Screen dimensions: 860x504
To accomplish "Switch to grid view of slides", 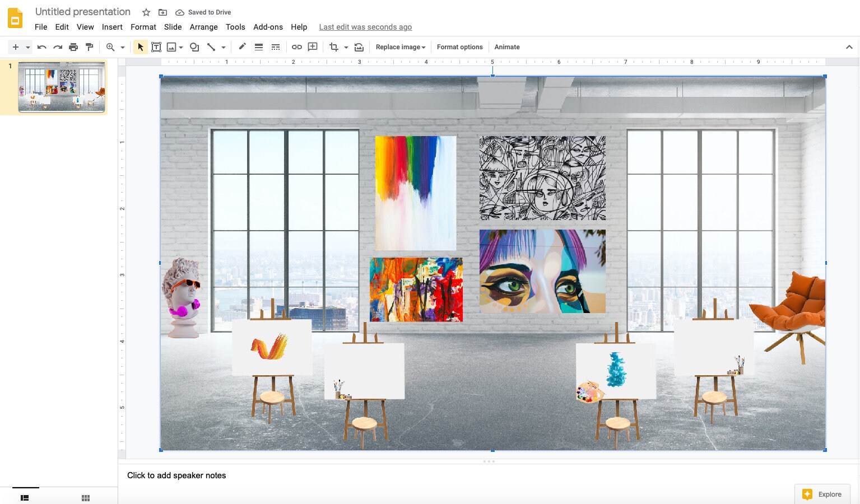I will [85, 497].
